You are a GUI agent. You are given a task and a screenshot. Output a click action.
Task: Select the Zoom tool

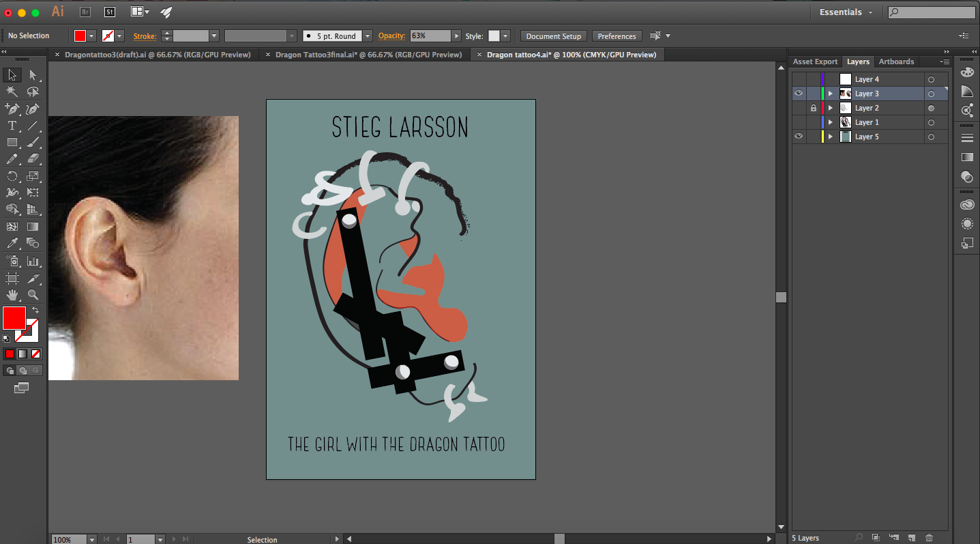(33, 295)
